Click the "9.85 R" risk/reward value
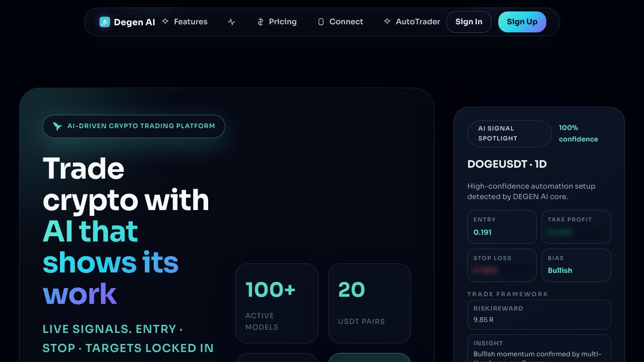The height and width of the screenshot is (362, 644). click(x=483, y=320)
